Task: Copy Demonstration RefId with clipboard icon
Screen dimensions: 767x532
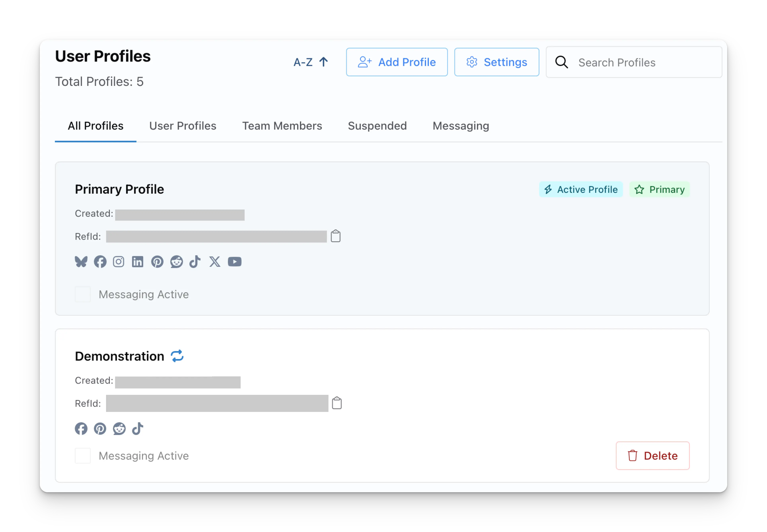Action: pyautogui.click(x=337, y=403)
